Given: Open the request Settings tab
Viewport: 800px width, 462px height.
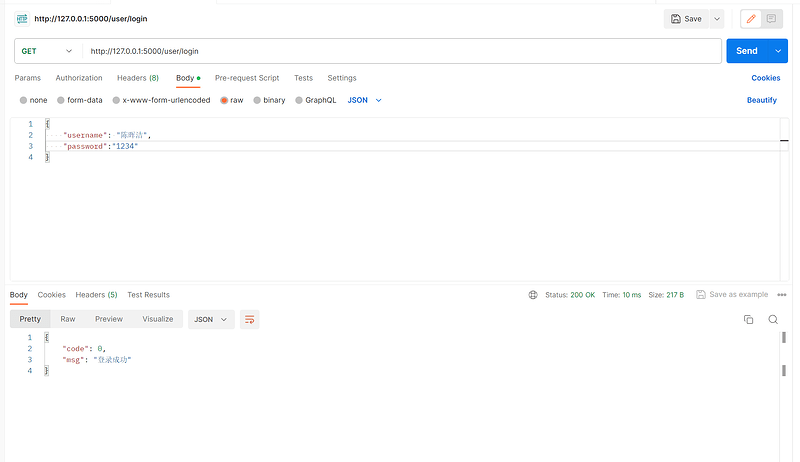Looking at the screenshot, I should pyautogui.click(x=342, y=78).
